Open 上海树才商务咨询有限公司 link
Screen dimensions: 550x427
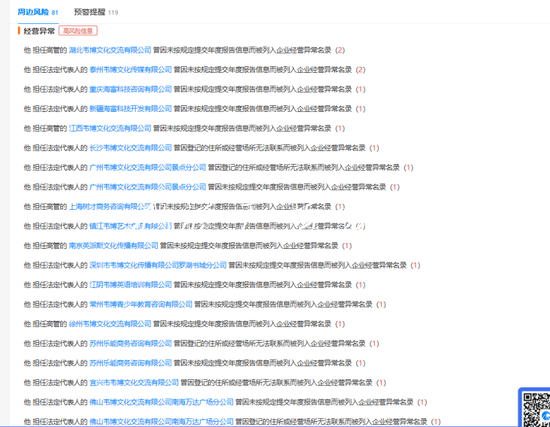tap(110, 207)
